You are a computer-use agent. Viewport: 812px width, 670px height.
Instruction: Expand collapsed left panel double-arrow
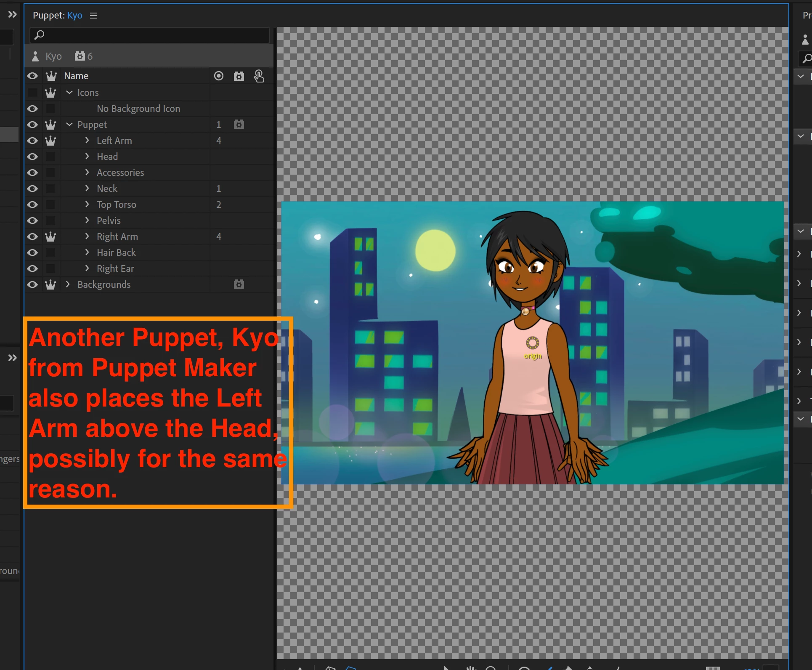12,15
